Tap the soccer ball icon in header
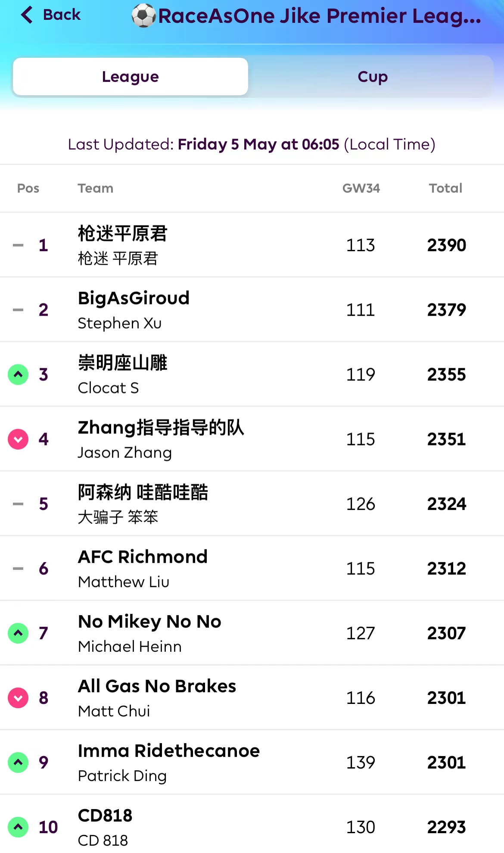 [143, 16]
